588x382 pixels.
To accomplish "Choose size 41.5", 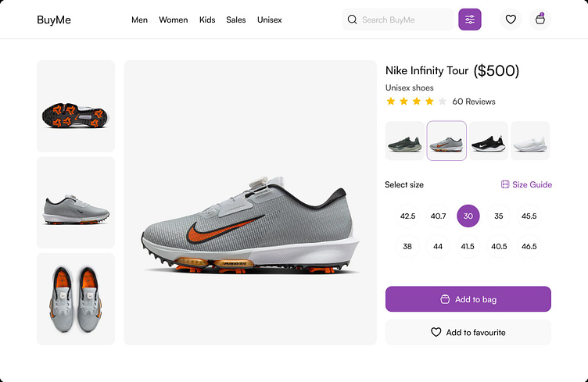I will pos(468,247).
